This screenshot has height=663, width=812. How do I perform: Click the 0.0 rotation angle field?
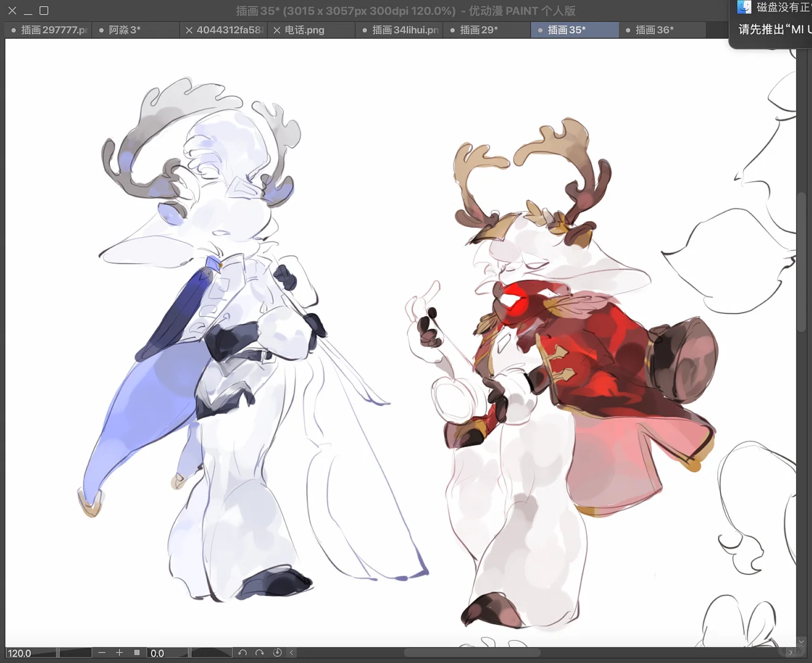click(168, 653)
